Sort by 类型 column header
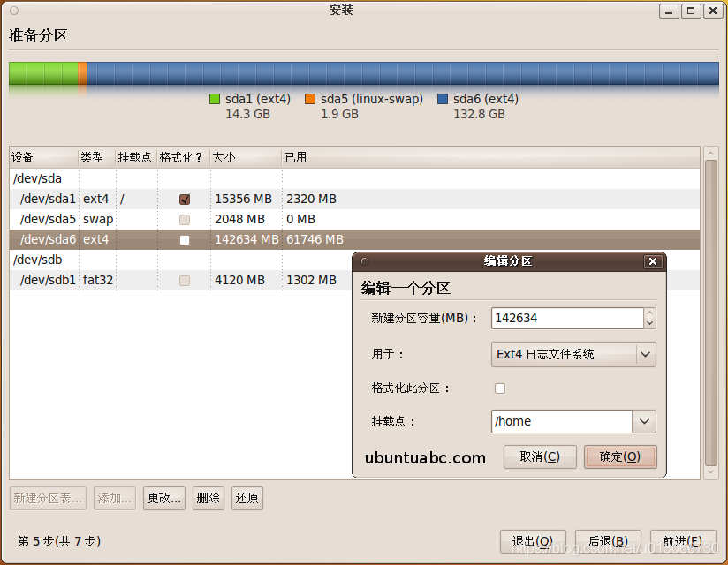Image resolution: width=728 pixels, height=565 pixels. pyautogui.click(x=97, y=157)
